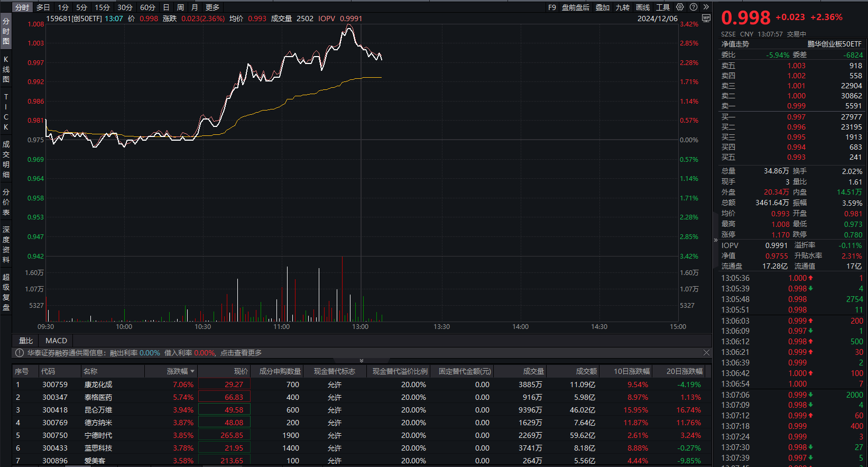Sort by 涨跌幅 column arrow
Image resolution: width=868 pixels, height=467 pixels.
[x=192, y=371]
